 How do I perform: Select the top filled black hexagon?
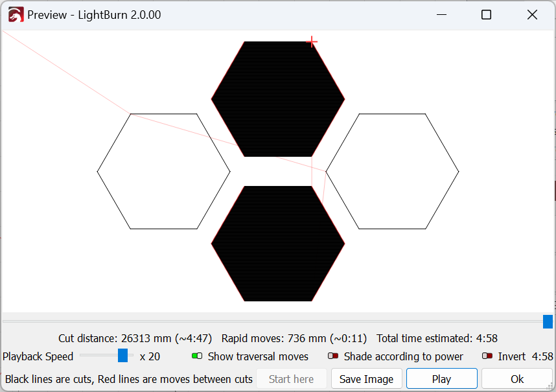coord(278,98)
